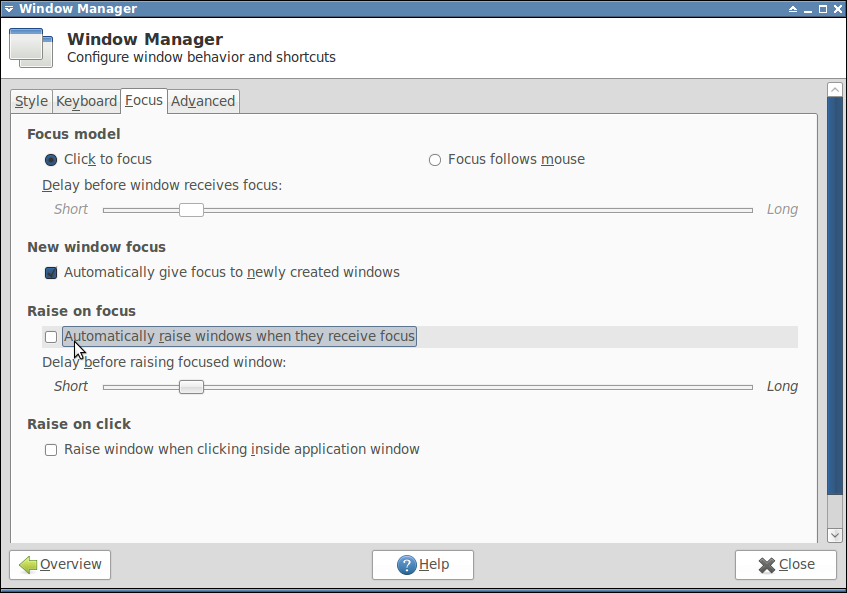Screen dimensions: 847x593
Task: Click the scrollbar up arrow
Action: tap(835, 90)
